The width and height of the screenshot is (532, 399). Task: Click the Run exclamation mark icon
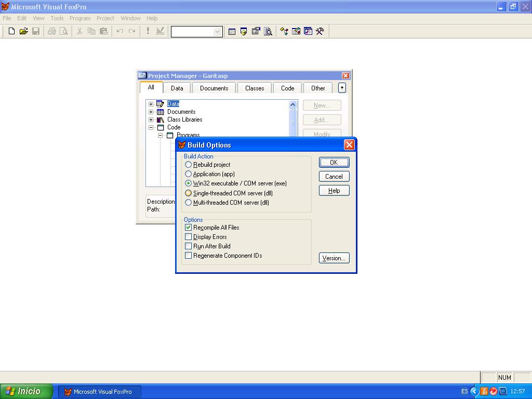click(148, 31)
